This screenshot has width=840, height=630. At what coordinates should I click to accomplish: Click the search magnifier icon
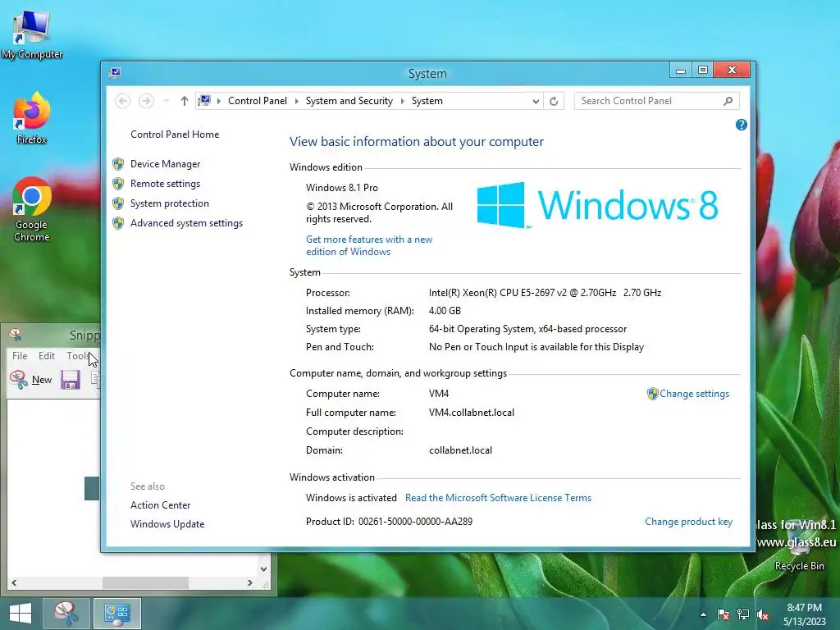[x=728, y=101]
